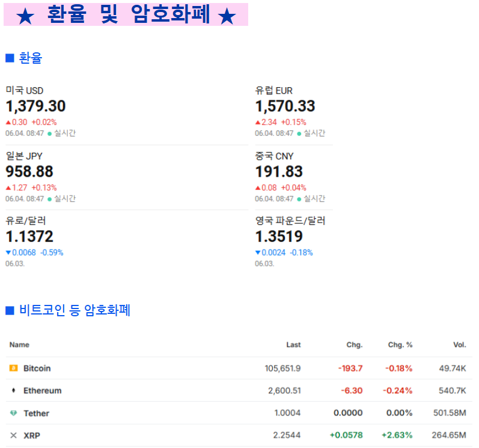Click the 환율 section heading
The width and height of the screenshot is (479, 448).
[x=30, y=58]
